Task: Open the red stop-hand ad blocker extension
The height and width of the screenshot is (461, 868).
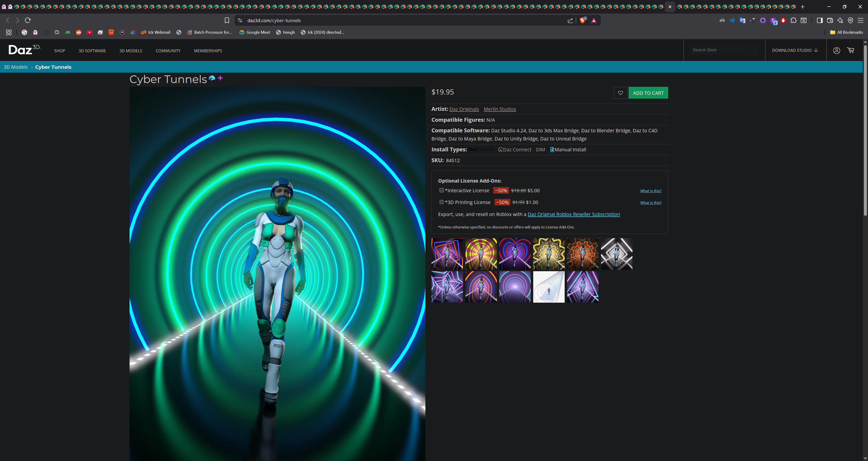Action: [x=783, y=21]
